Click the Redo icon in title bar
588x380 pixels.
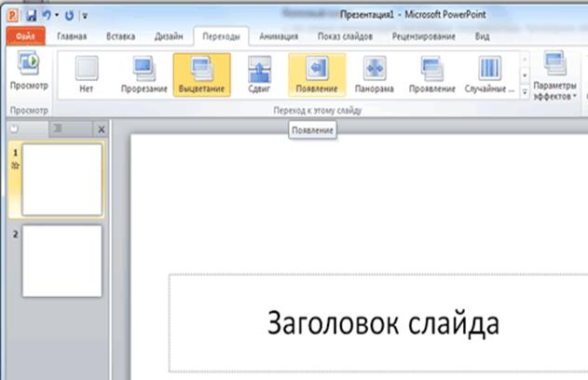[x=70, y=15]
